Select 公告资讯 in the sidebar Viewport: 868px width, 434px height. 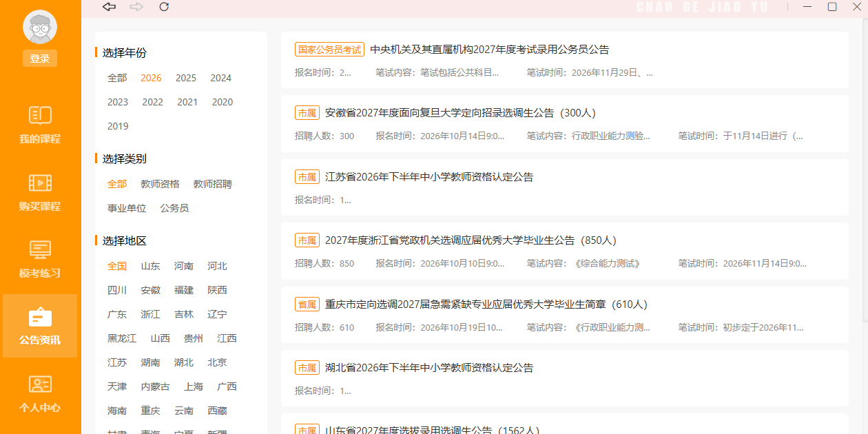click(40, 326)
